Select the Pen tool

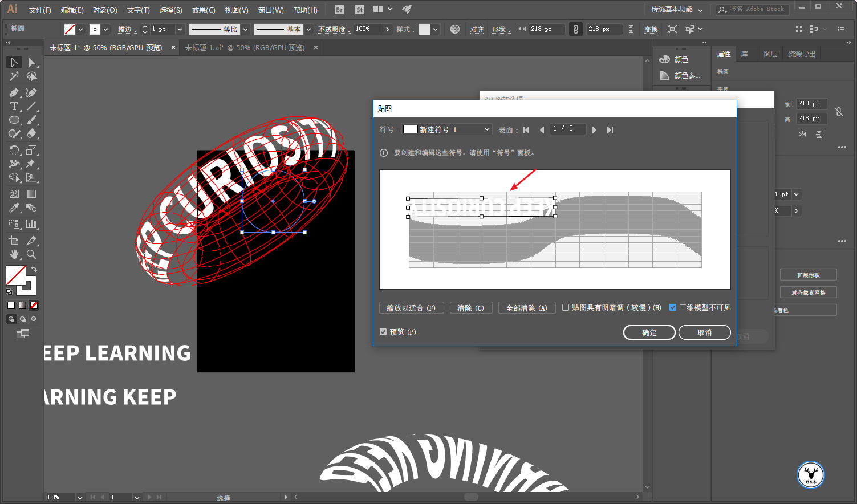click(x=14, y=92)
